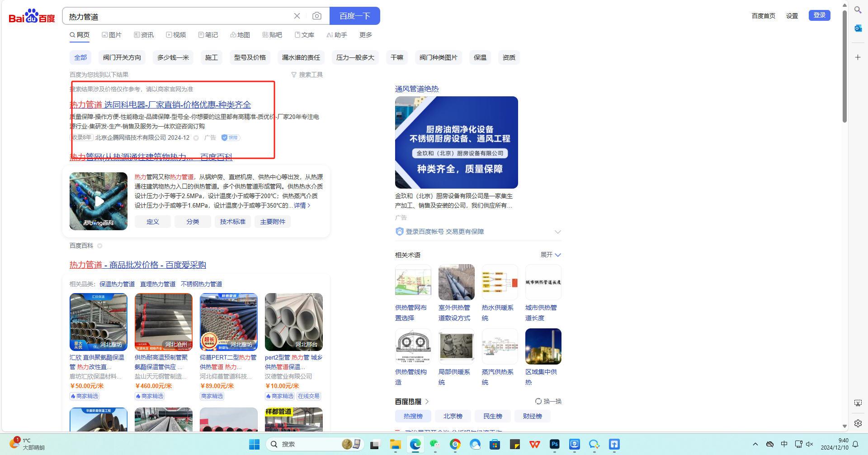Open the notification bell in the tray
Screen dimensions: 868x455
click(855, 444)
